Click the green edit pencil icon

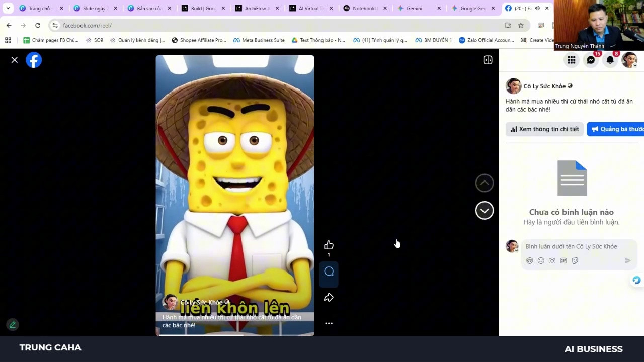(x=13, y=325)
